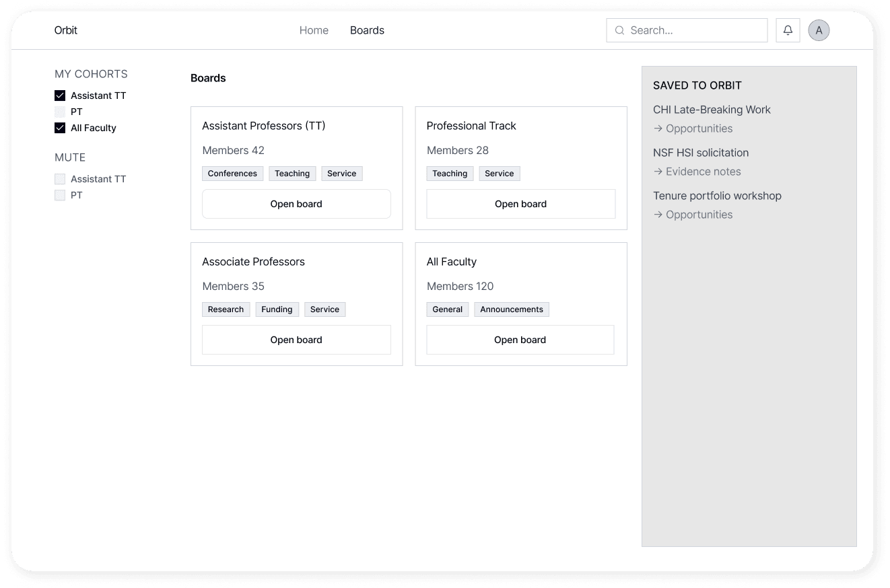Select the General tag

coord(448,309)
